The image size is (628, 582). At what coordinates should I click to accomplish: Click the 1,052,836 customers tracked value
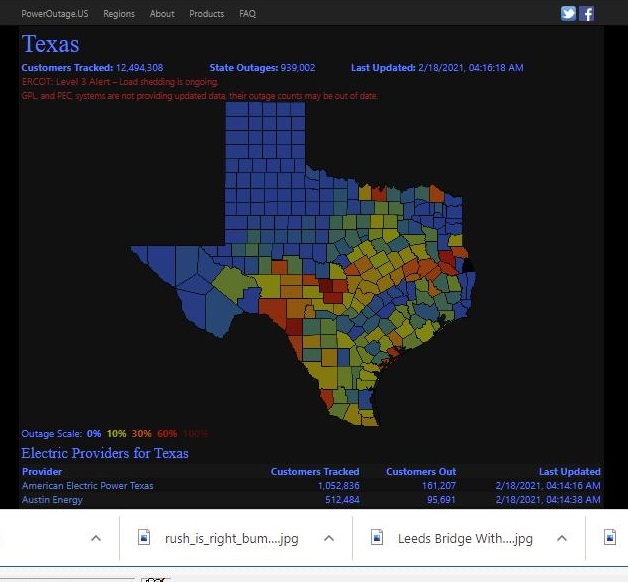point(338,485)
